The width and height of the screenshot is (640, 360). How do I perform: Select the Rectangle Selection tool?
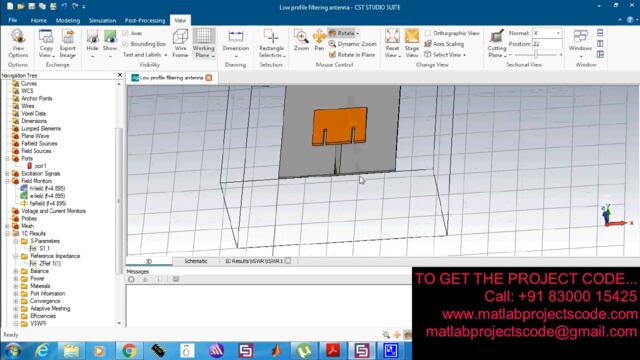[271, 43]
